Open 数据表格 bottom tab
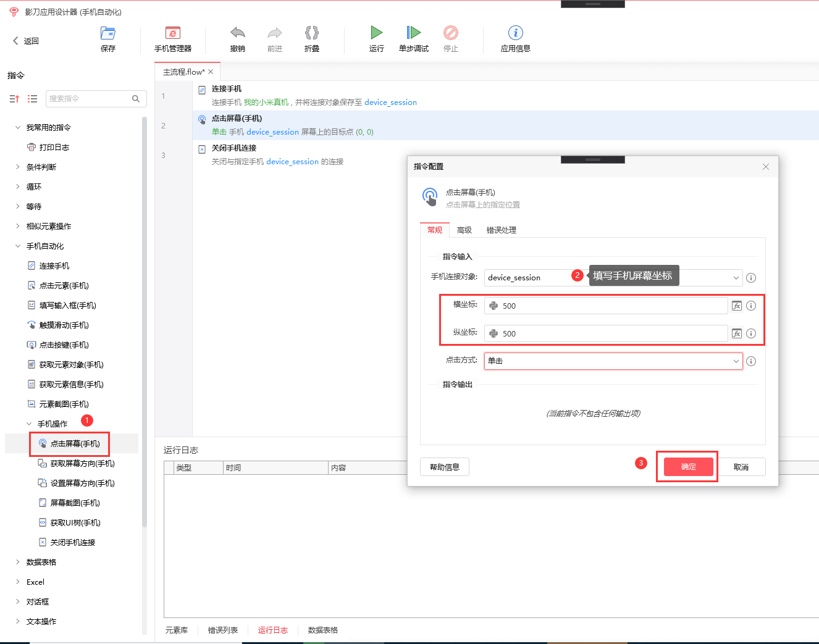Screen dimensions: 819x644 [323, 630]
